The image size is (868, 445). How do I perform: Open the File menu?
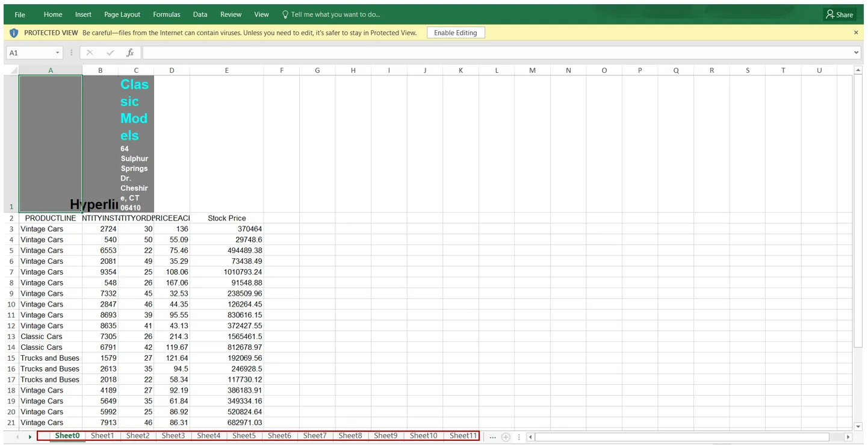pos(20,14)
